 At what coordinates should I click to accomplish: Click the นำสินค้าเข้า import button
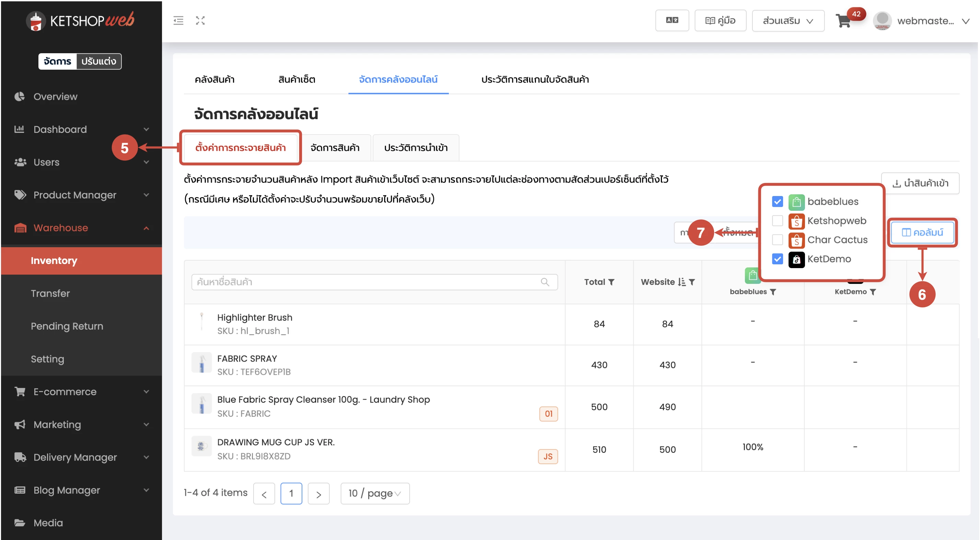[920, 183]
